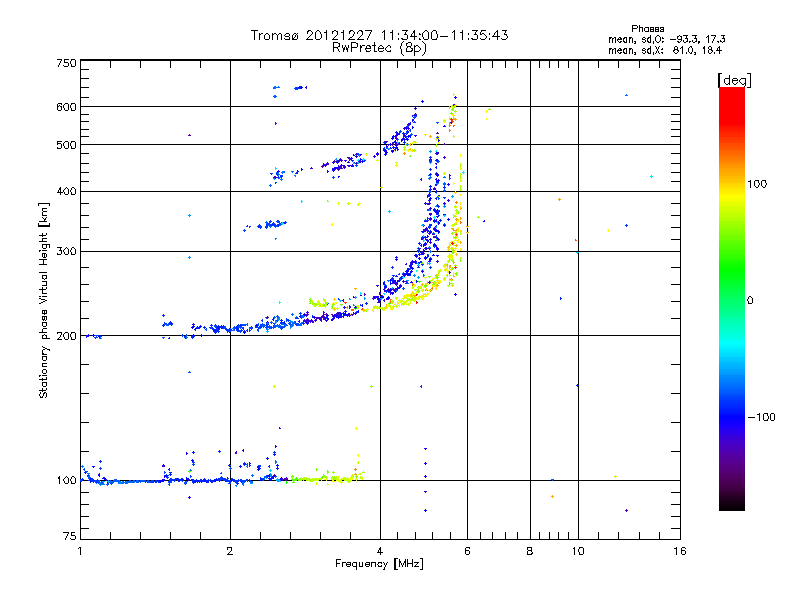
Task: Click the plot title 'Tromsø 20121227 11:34:00-11:35:43'
Action: click(x=379, y=35)
